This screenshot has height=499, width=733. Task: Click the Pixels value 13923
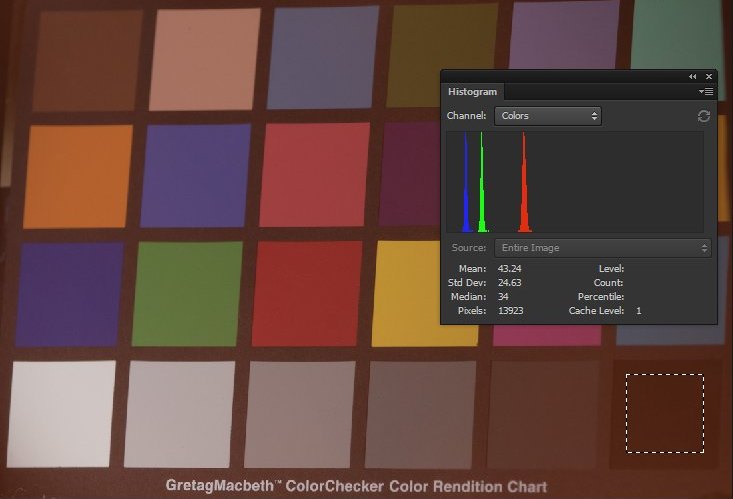510,311
